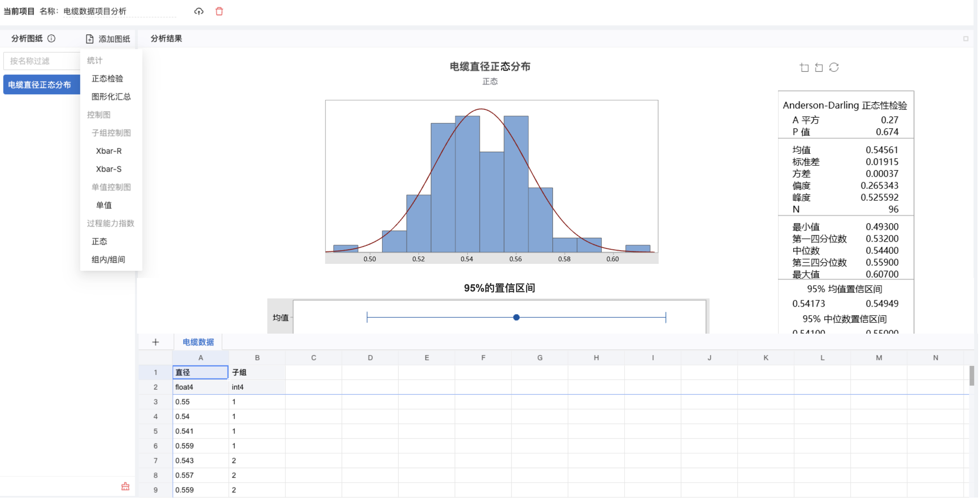980x502 pixels.
Task: Click the red clear icon at sidebar bottom
Action: click(125, 486)
